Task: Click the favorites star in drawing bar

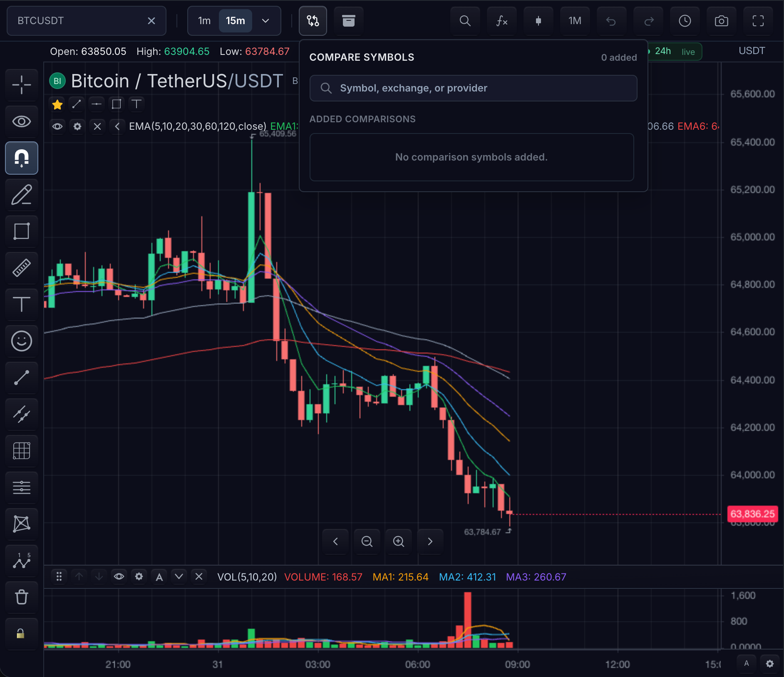Action: (x=57, y=104)
